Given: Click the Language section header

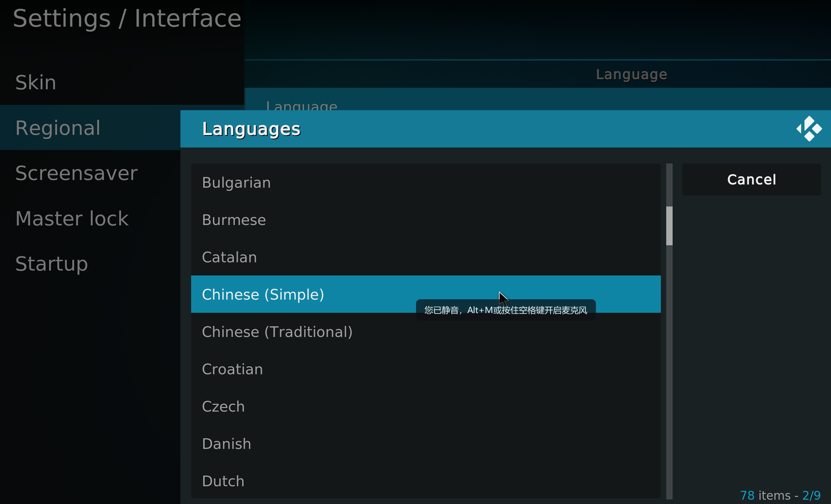Looking at the screenshot, I should pos(631,74).
